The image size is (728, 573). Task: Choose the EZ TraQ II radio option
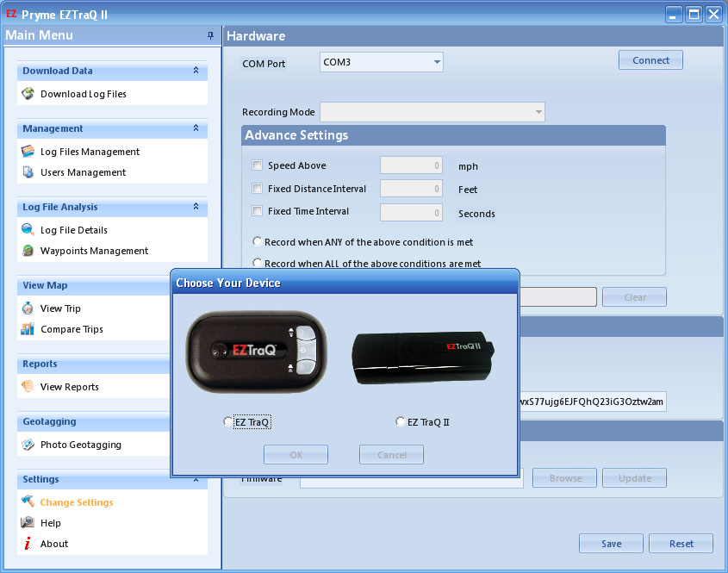click(x=401, y=421)
